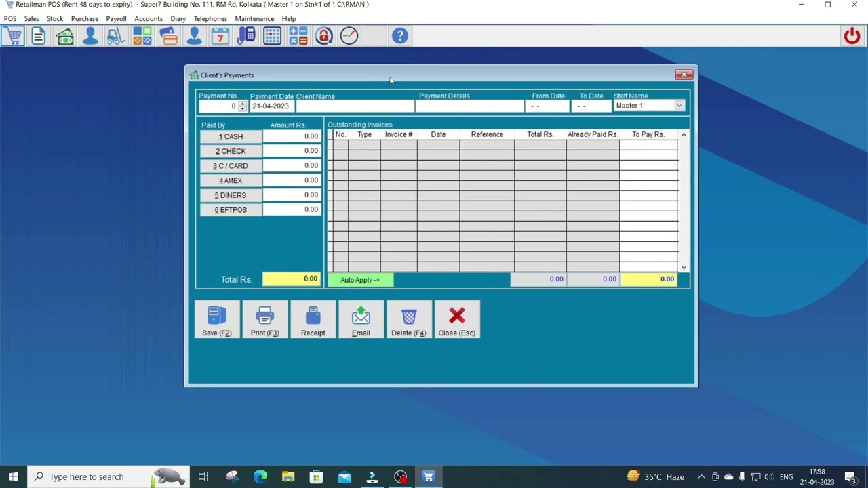Click the CASH amount field
This screenshot has width=868, height=488.
click(292, 136)
